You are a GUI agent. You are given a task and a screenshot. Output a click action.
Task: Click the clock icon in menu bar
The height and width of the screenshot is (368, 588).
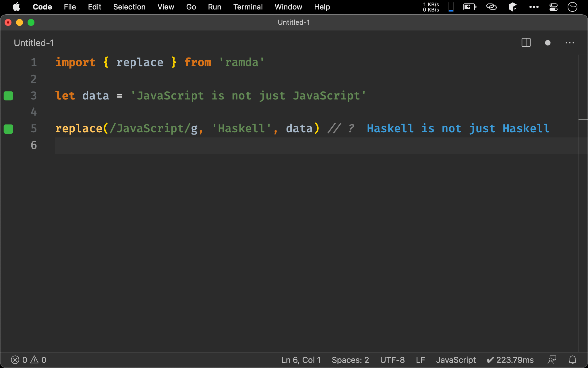click(x=572, y=7)
